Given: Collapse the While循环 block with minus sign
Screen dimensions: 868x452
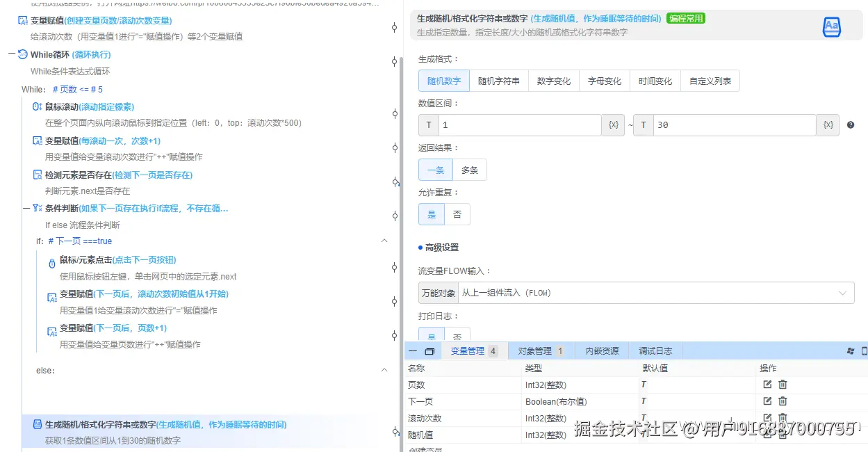Looking at the screenshot, I should pyautogui.click(x=12, y=54).
